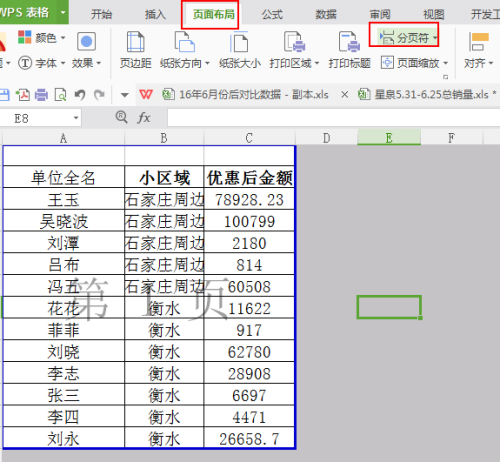Screen dimensions: 500x462
Task: Close the 16年6月份后对比数据 document tab
Action: [345, 95]
